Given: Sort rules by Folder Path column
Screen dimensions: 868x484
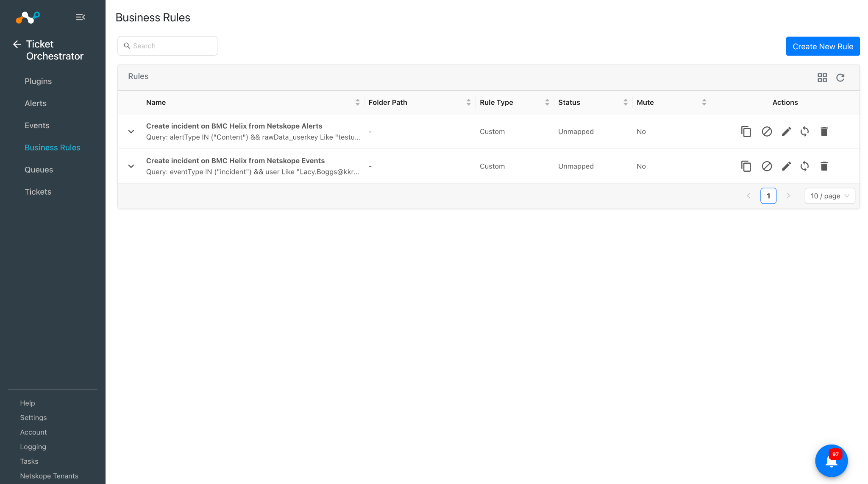Looking at the screenshot, I should 468,102.
